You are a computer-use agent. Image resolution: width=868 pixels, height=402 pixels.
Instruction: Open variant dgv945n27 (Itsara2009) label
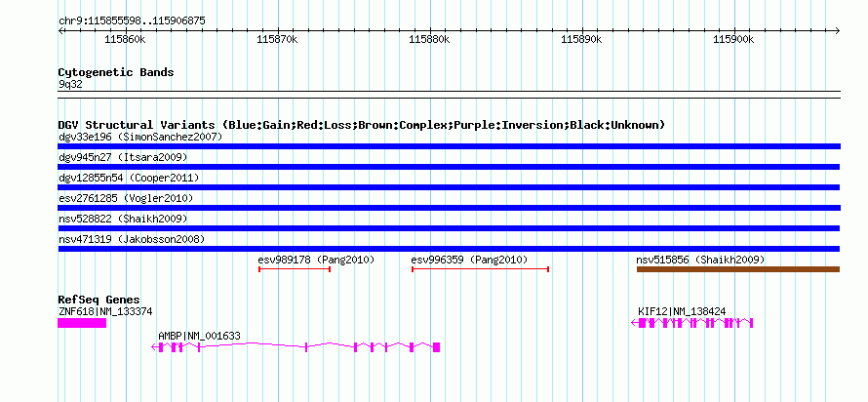(x=123, y=157)
